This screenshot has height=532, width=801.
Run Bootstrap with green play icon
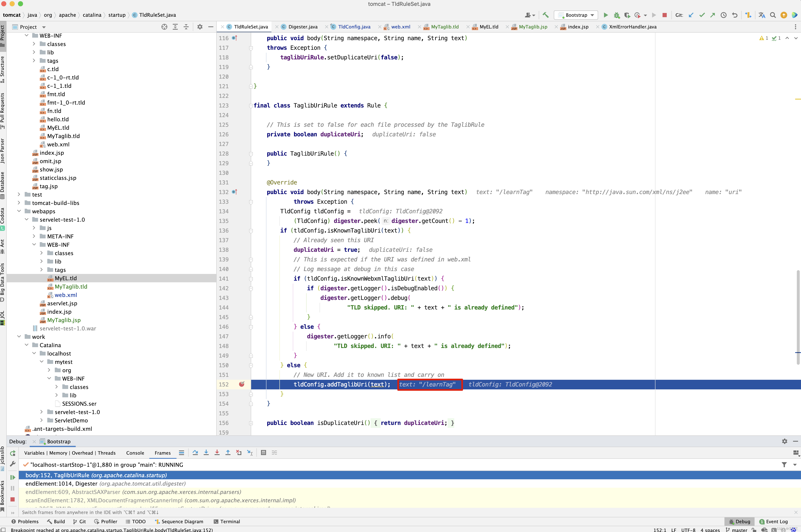[606, 15]
